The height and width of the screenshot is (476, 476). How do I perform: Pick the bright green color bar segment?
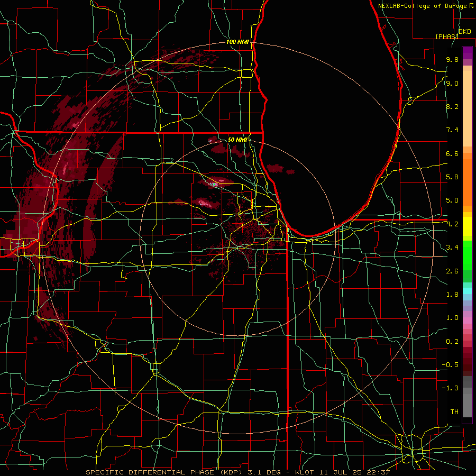pyautogui.click(x=467, y=255)
